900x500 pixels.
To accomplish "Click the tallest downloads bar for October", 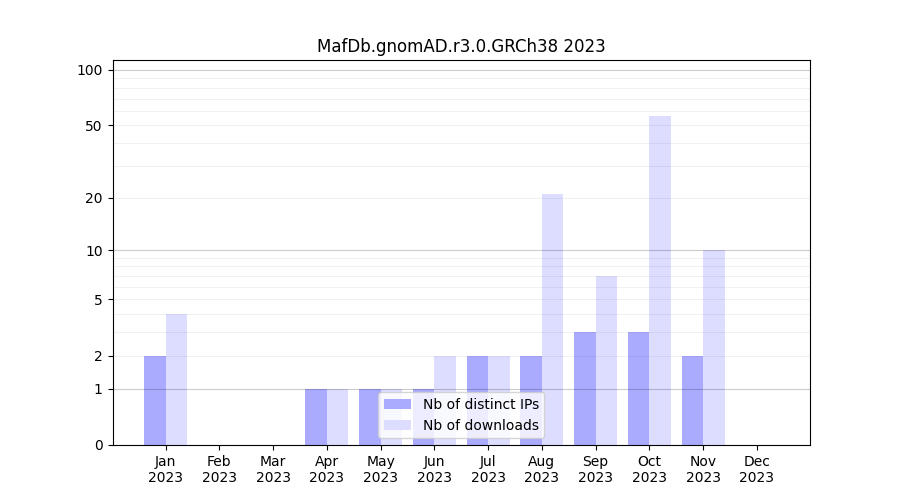I will click(660, 280).
